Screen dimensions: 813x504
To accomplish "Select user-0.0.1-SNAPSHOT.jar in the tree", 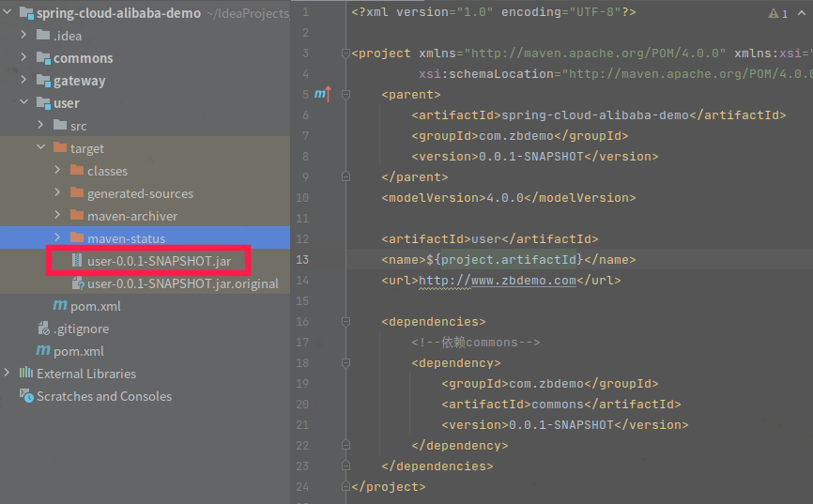I will click(x=159, y=261).
